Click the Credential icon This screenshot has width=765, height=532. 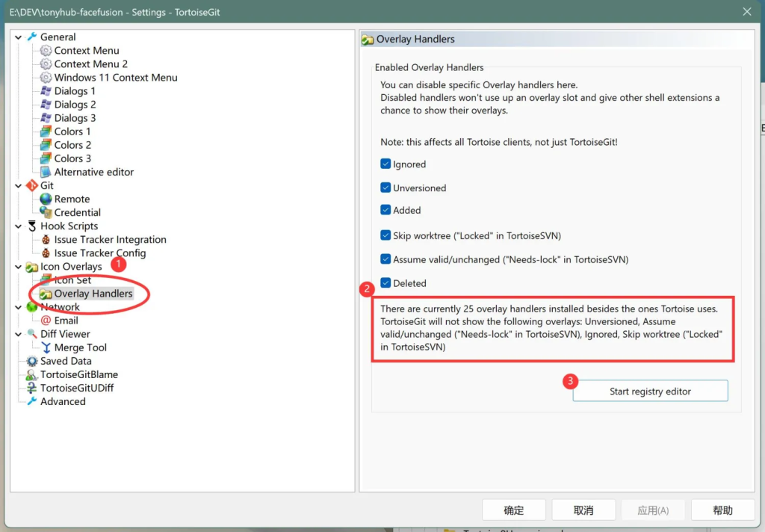click(x=46, y=212)
